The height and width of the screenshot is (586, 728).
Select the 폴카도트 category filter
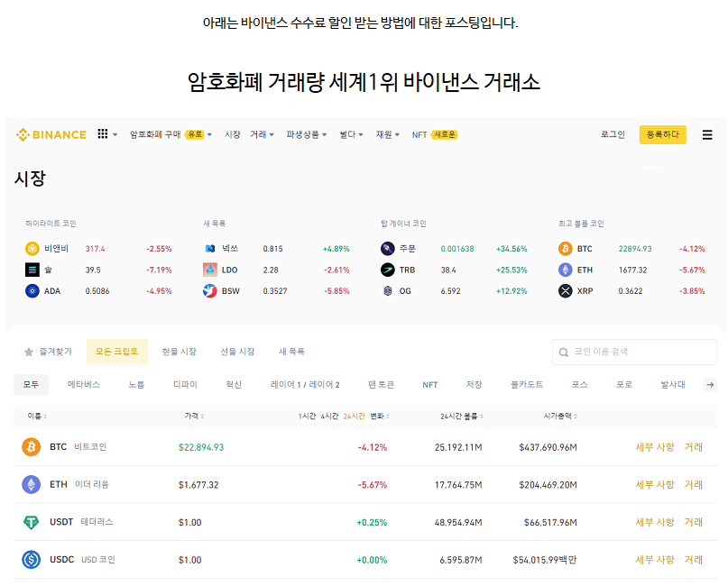pos(527,385)
